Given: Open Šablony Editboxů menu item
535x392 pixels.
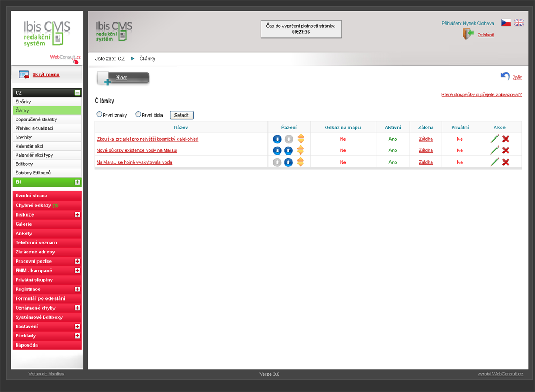Looking at the screenshot, I should pos(47,173).
